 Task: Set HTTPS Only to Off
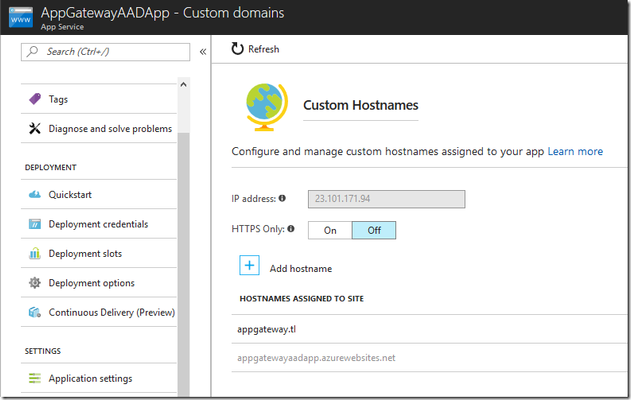(x=374, y=230)
